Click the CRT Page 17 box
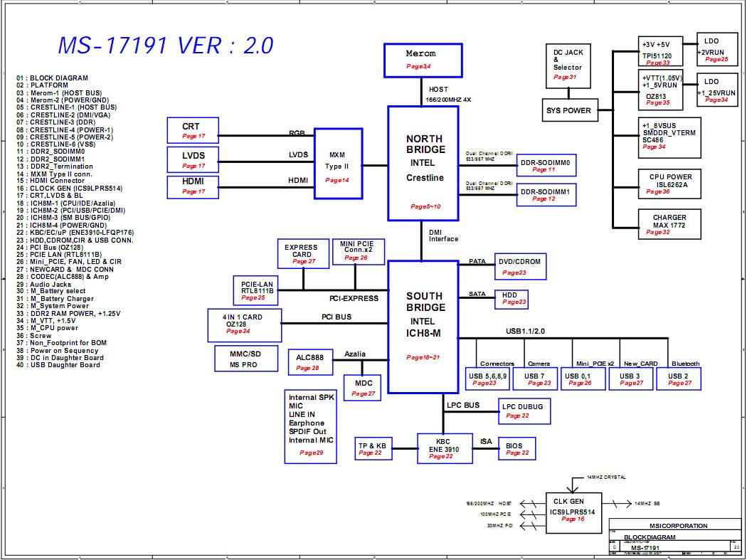 [x=193, y=130]
